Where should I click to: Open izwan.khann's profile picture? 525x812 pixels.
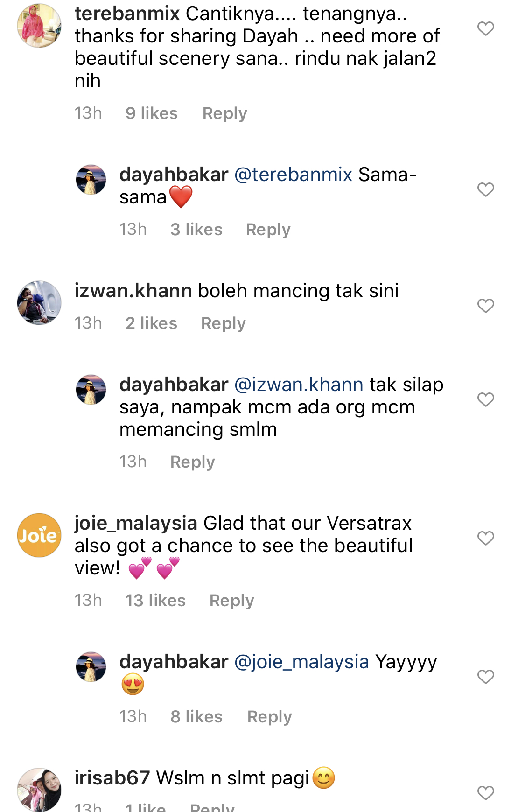(x=39, y=303)
